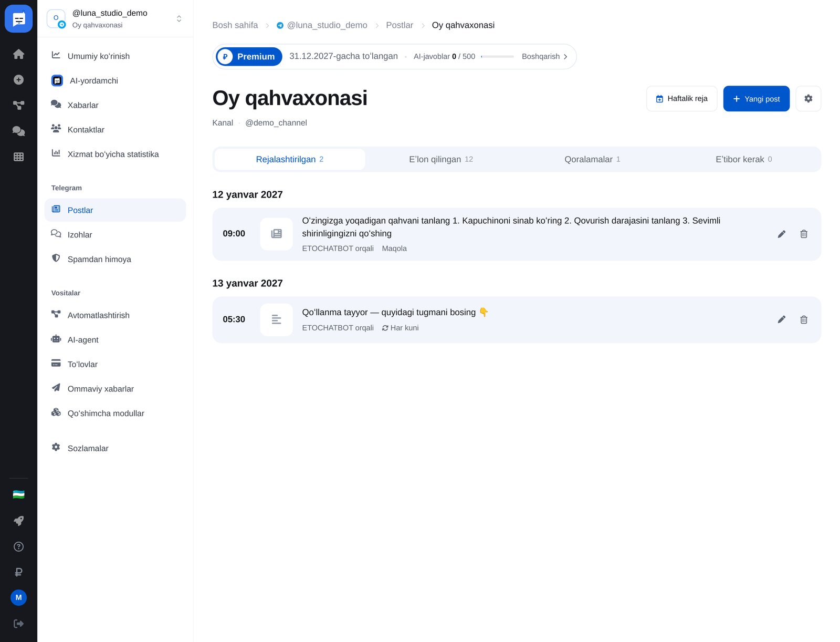
Task: Click the plus circle icon in left rail
Action: coord(18,80)
